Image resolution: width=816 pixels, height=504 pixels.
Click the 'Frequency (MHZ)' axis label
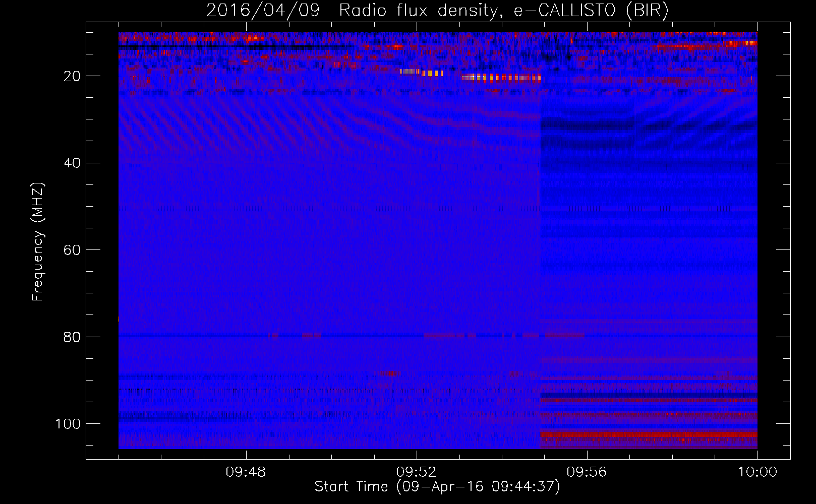pyautogui.click(x=38, y=242)
